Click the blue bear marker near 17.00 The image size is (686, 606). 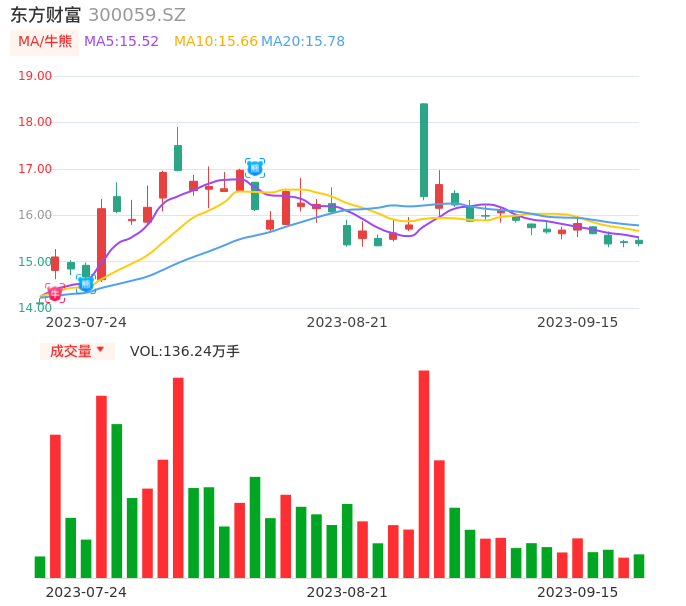tap(255, 168)
